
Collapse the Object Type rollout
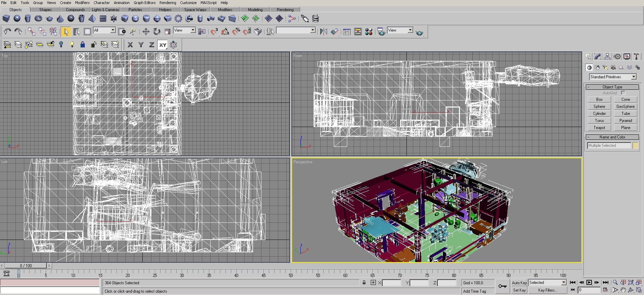click(x=612, y=87)
